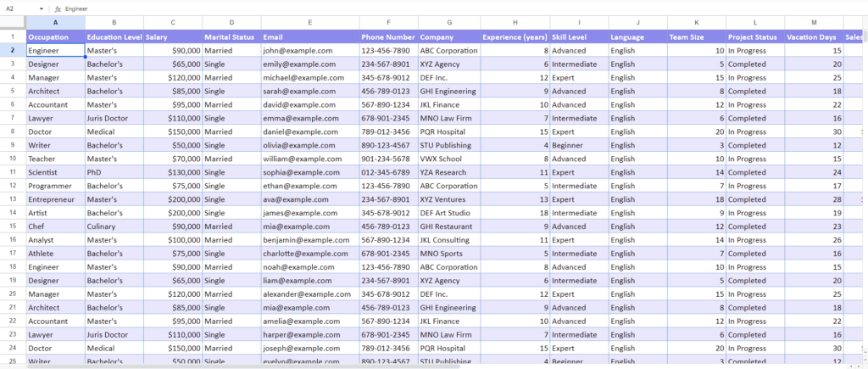
Task: Click the Vacation Days header cell
Action: click(814, 37)
